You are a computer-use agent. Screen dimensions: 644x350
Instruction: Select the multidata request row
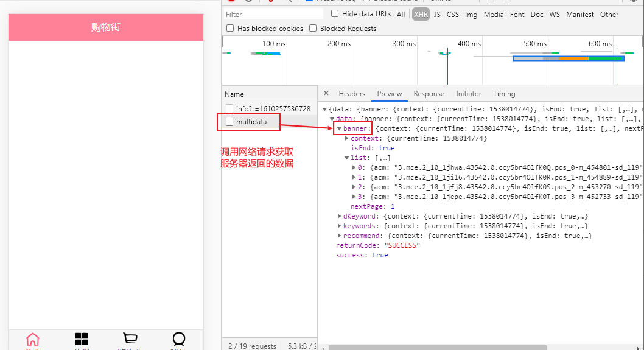(270, 122)
